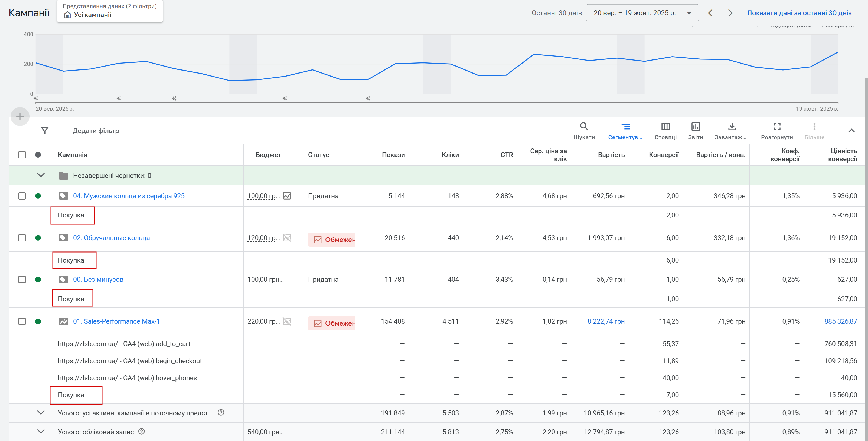Click the Columns (Стовпці) icon
The height and width of the screenshot is (441, 868).
point(665,127)
